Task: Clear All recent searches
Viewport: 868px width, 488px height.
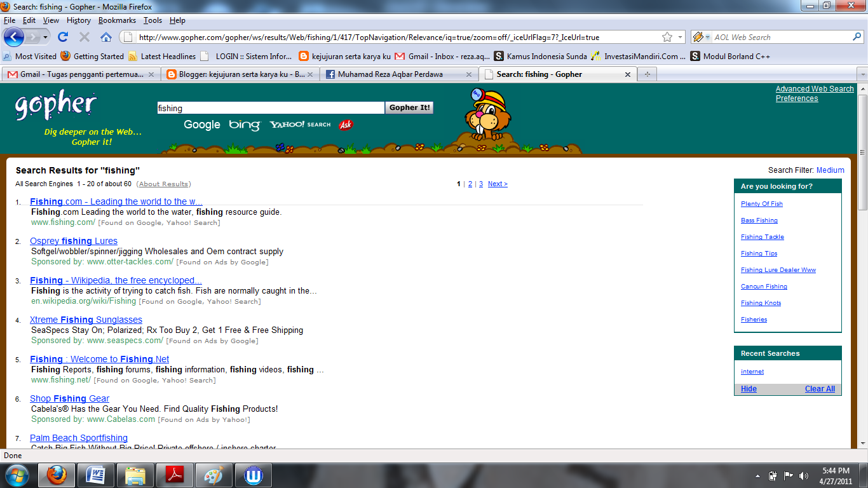Action: coord(820,389)
